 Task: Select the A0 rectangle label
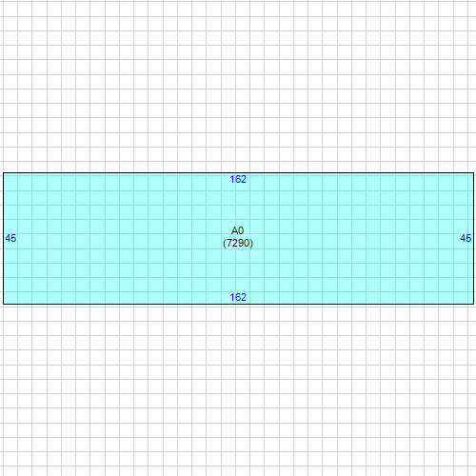(x=237, y=230)
